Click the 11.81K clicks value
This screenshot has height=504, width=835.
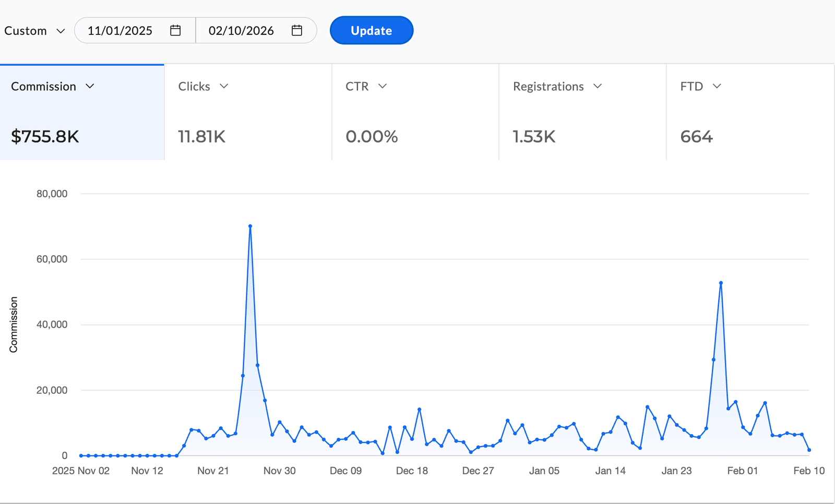point(201,137)
